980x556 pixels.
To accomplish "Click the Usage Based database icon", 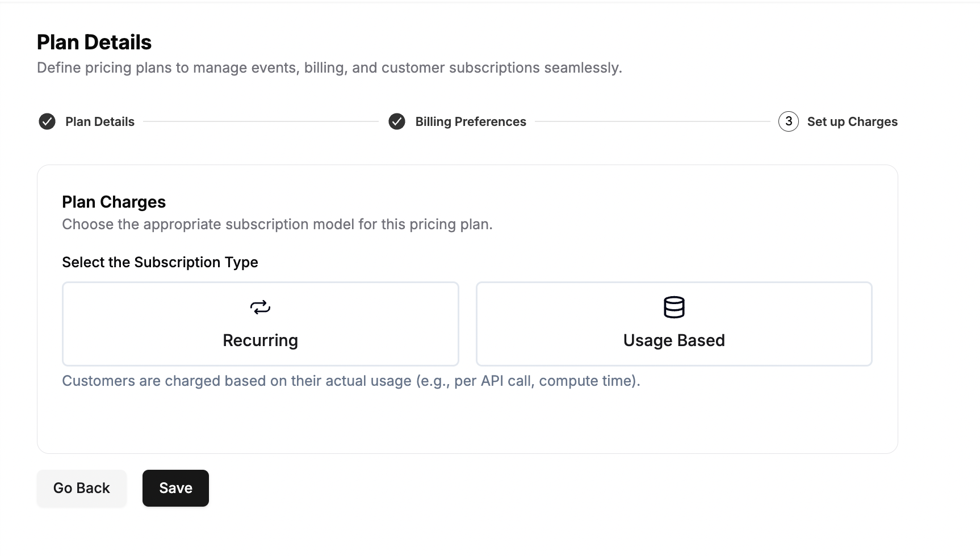I will click(674, 308).
